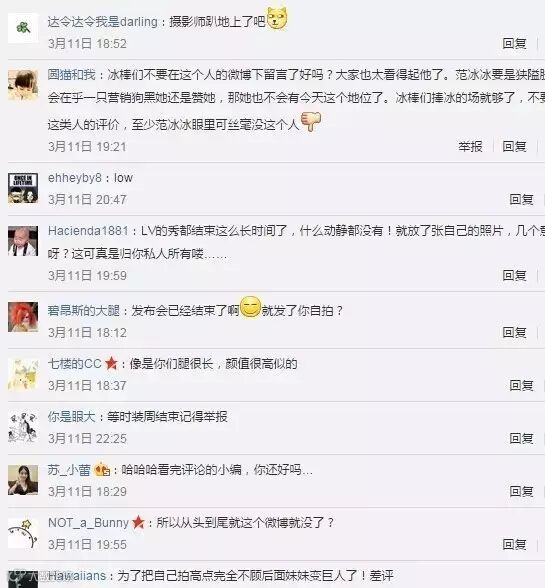
Task: Reply to 苏_小蕾 comment
Action: (x=521, y=491)
